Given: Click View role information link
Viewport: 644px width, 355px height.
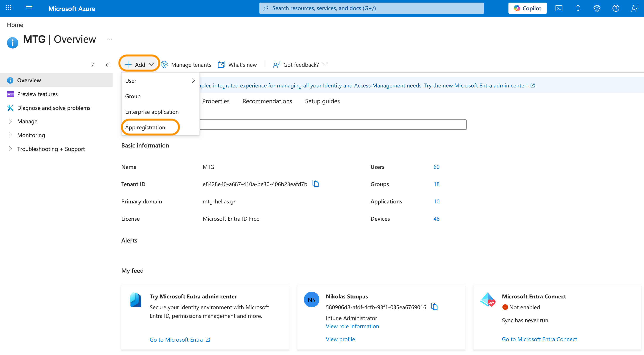Looking at the screenshot, I should pos(352,326).
